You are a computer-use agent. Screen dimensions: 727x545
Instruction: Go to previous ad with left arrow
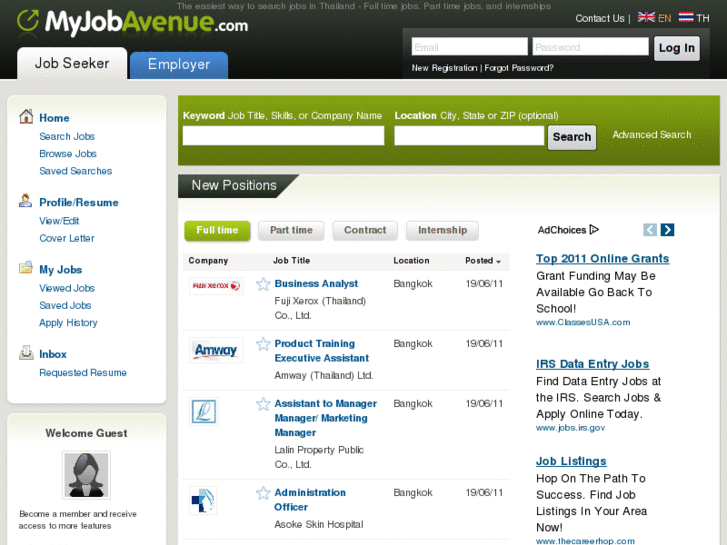[650, 230]
